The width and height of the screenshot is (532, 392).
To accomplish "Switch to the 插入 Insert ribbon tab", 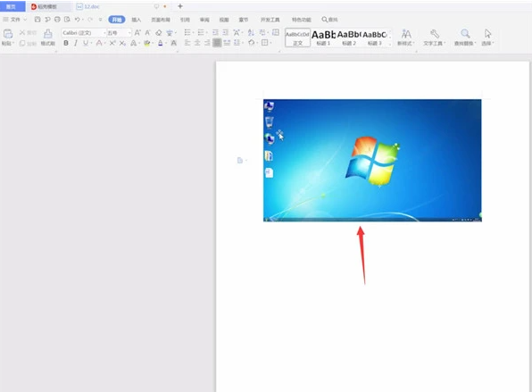I will (136, 20).
